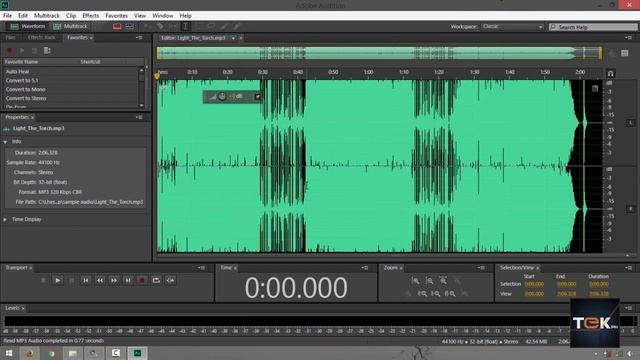Image resolution: width=640 pixels, height=360 pixels.
Task: Show the spectral pitch display
Action: point(130,27)
